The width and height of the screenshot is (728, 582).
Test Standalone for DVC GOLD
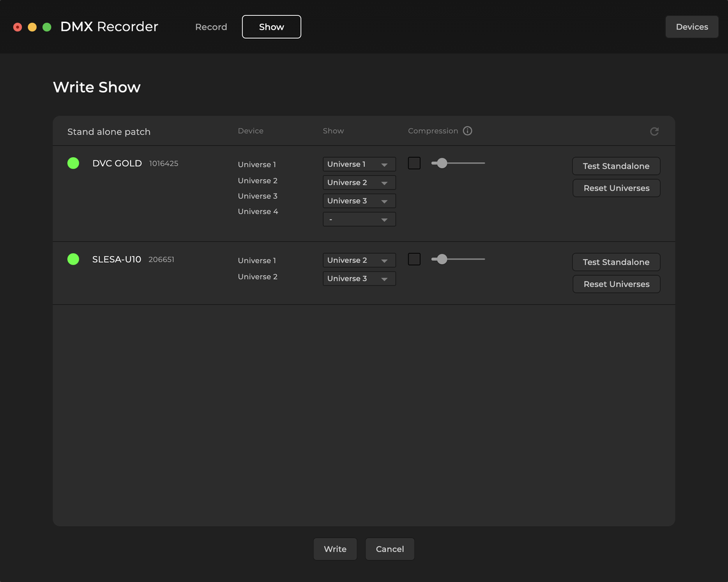pos(616,166)
